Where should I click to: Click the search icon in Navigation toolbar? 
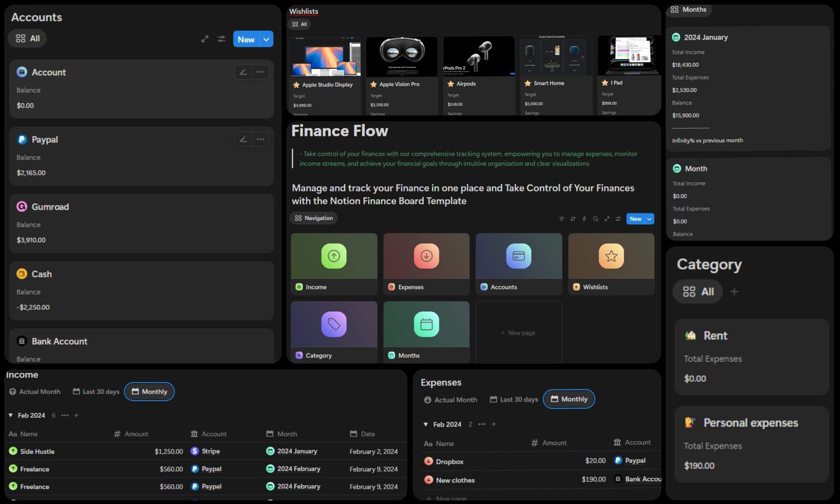(595, 219)
